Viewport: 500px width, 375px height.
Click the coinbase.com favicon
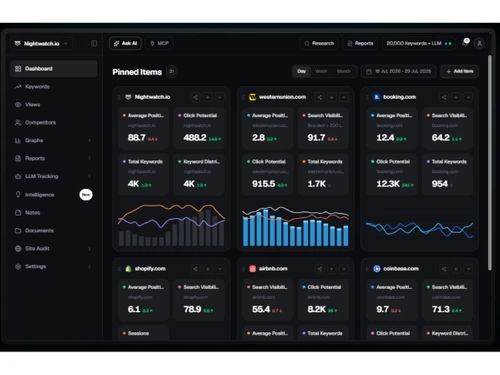pos(377,269)
